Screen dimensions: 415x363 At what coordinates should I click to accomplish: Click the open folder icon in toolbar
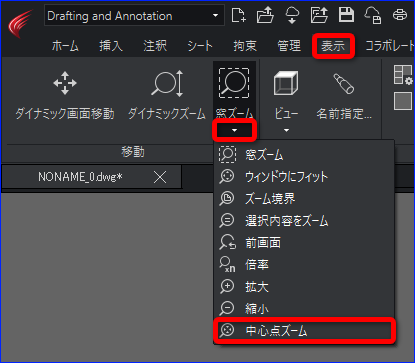coord(265,15)
